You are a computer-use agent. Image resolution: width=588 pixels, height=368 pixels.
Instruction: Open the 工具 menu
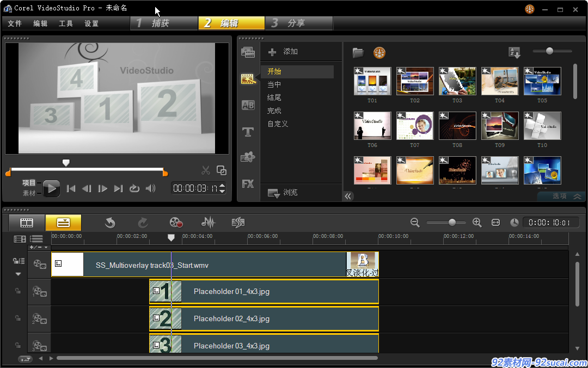click(x=66, y=23)
